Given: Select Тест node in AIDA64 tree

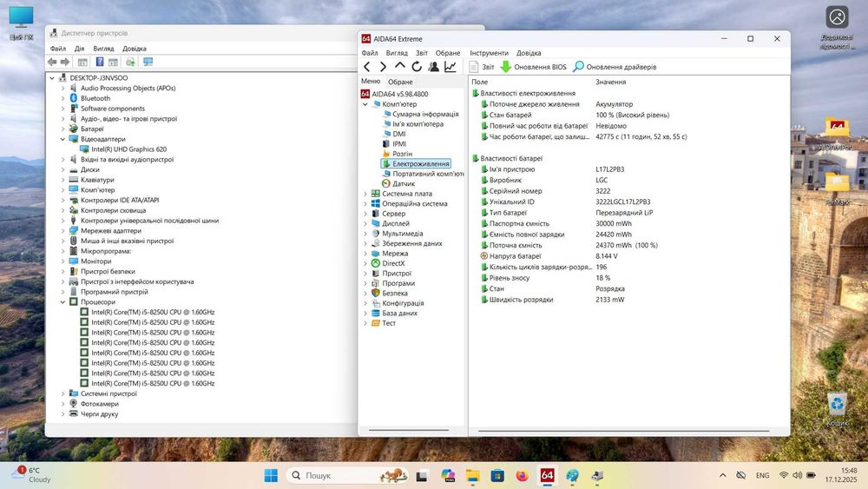Looking at the screenshot, I should tap(389, 323).
